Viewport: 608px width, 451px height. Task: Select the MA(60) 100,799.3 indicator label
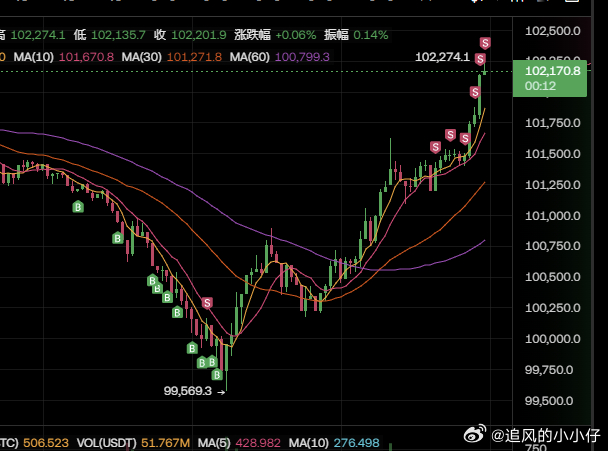click(x=280, y=57)
